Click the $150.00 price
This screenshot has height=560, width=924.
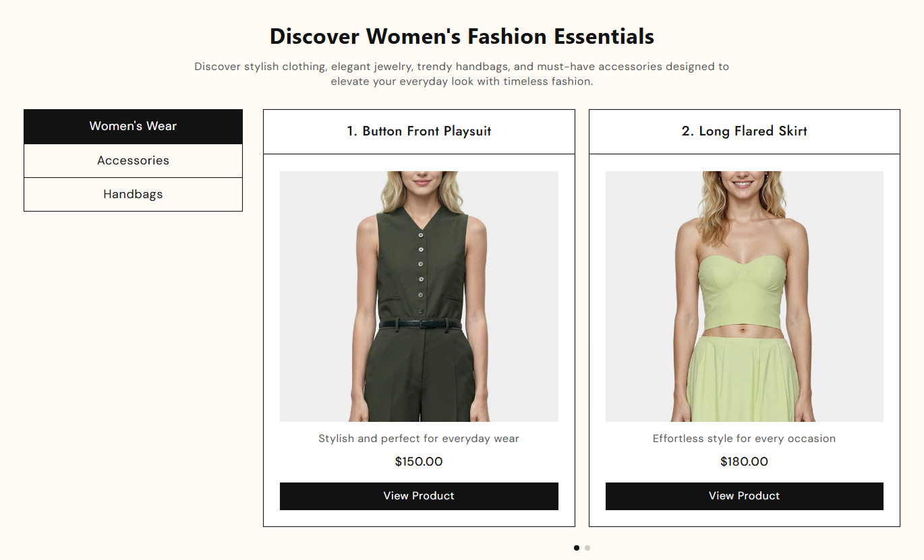pyautogui.click(x=419, y=462)
